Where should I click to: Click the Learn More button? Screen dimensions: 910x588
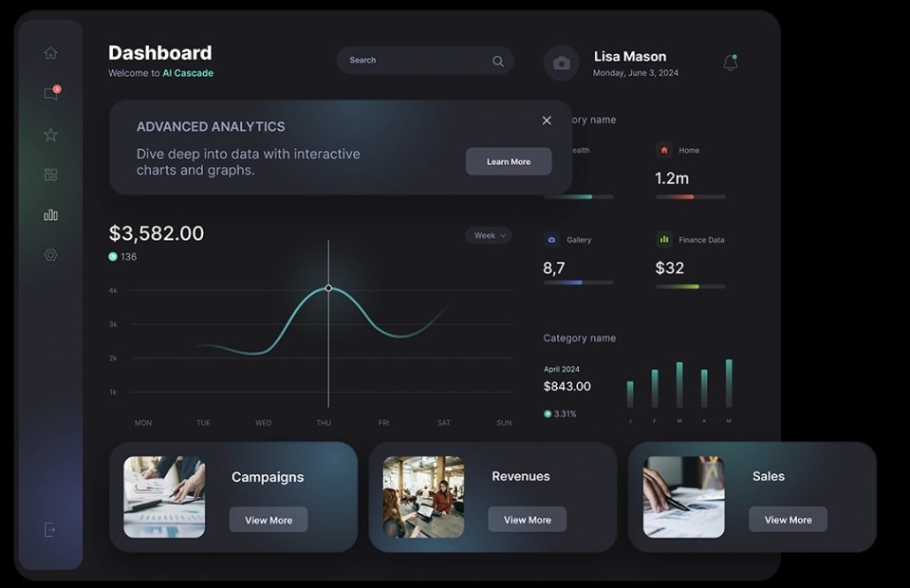(x=508, y=161)
